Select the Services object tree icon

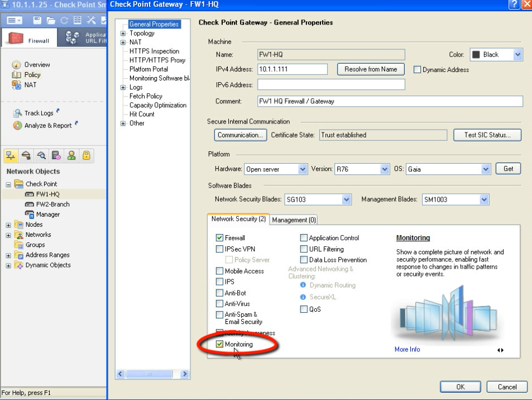point(26,155)
